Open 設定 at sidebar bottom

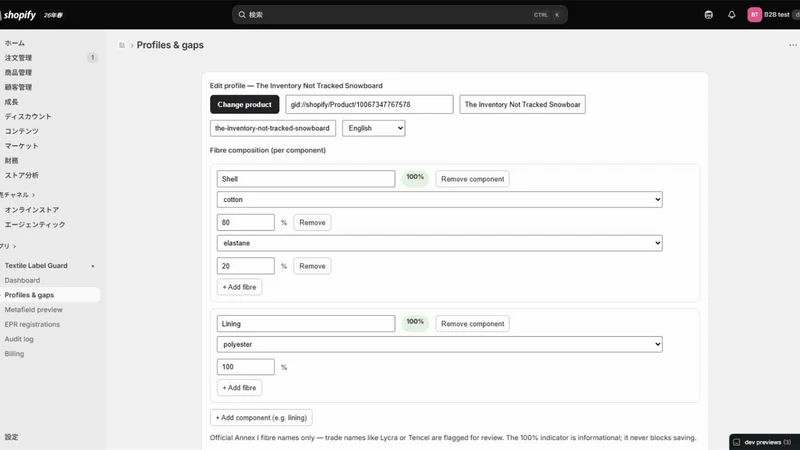point(11,437)
